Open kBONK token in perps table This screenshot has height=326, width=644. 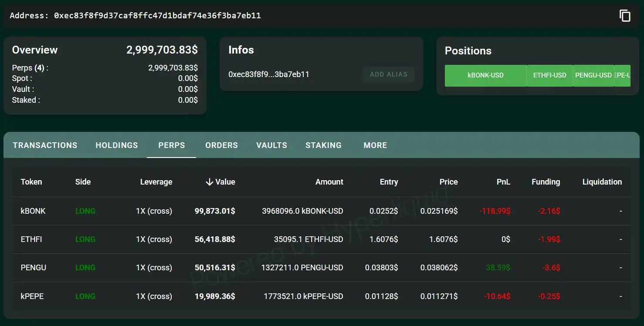tap(33, 211)
